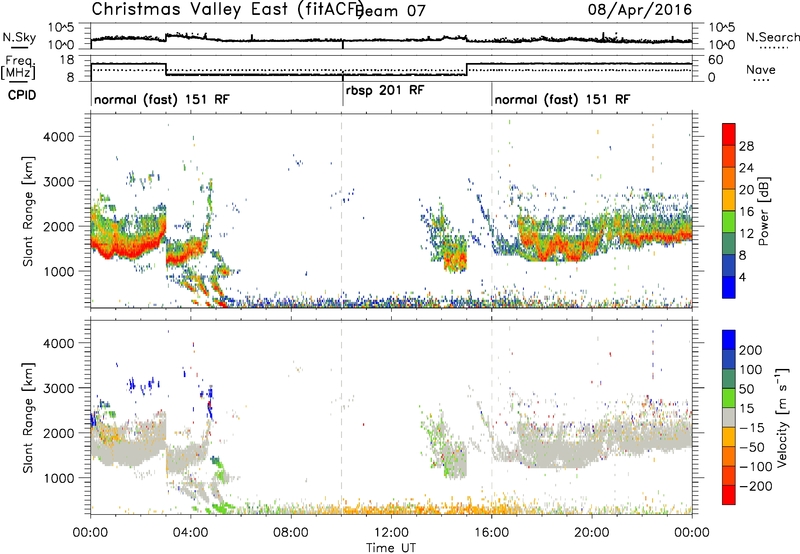The image size is (800, 554).
Task: Click 1000 tick label of velocity panel
Action: [x=59, y=478]
